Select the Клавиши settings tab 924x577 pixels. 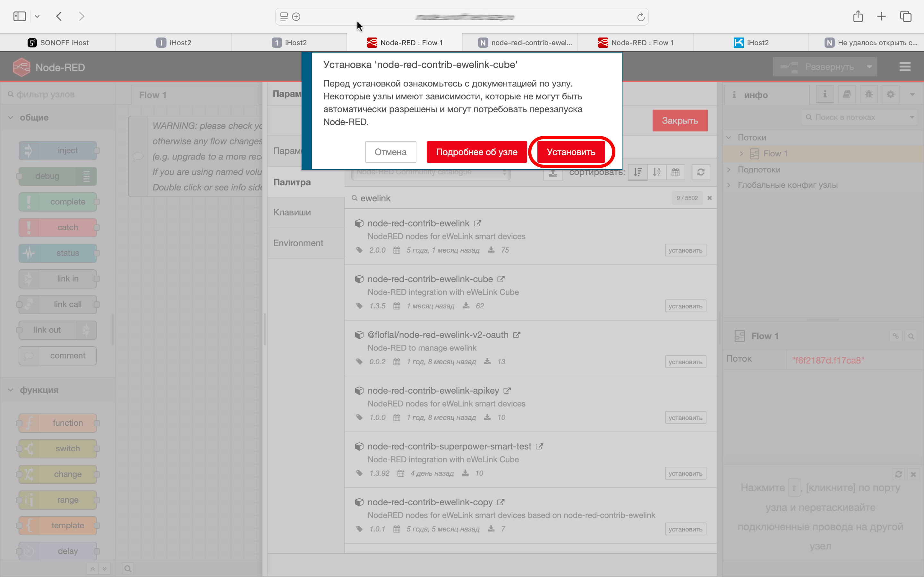point(292,212)
